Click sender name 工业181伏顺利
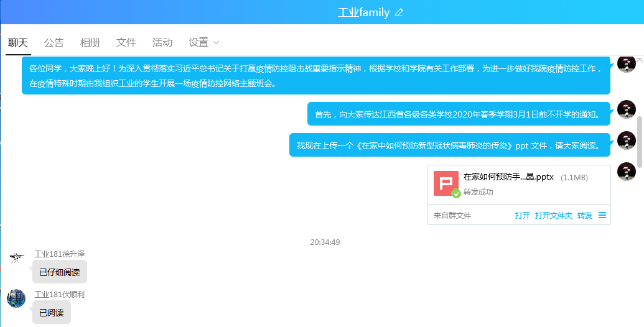This screenshot has height=327, width=644. [60, 294]
